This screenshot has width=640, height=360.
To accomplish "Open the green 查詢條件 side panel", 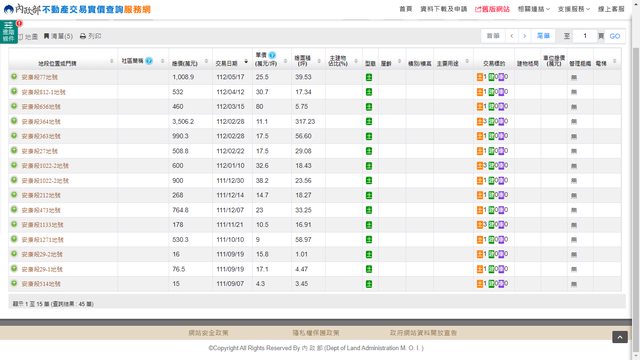I will 8,32.
